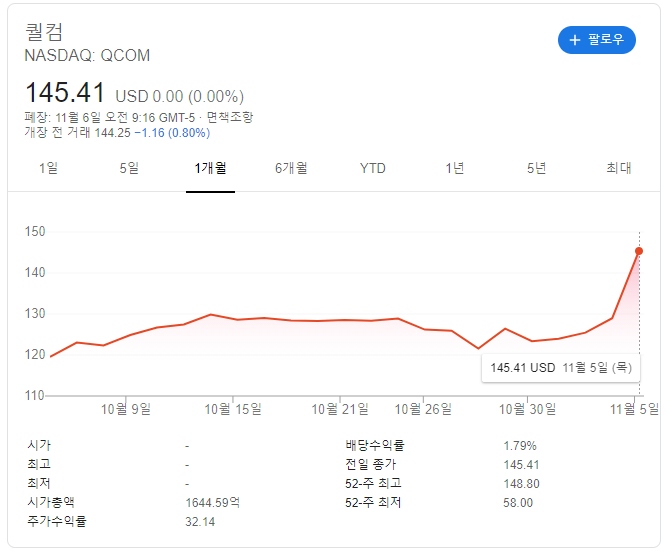Click the 10월 9일 axis label

click(126, 409)
